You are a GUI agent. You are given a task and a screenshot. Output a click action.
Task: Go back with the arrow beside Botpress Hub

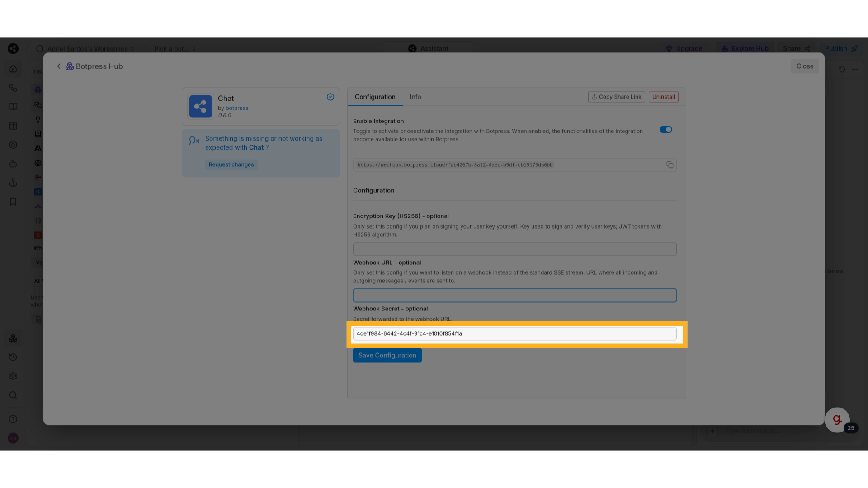(x=59, y=66)
